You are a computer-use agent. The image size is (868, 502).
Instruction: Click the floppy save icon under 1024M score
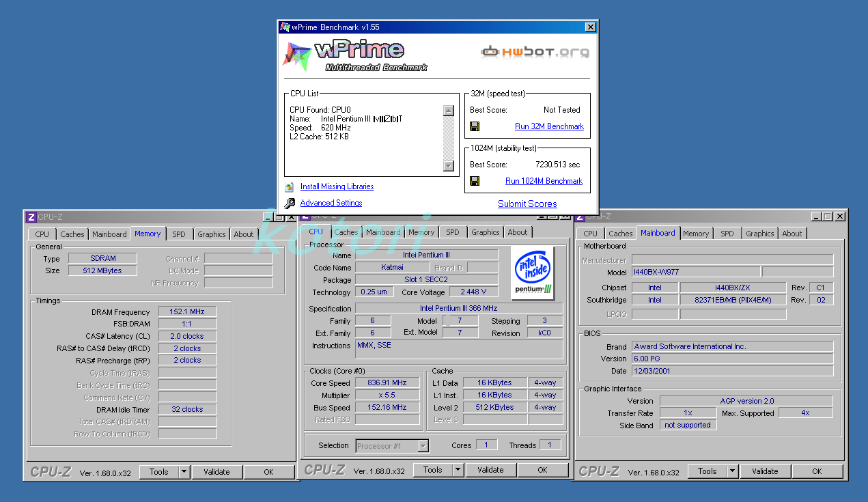coord(475,181)
